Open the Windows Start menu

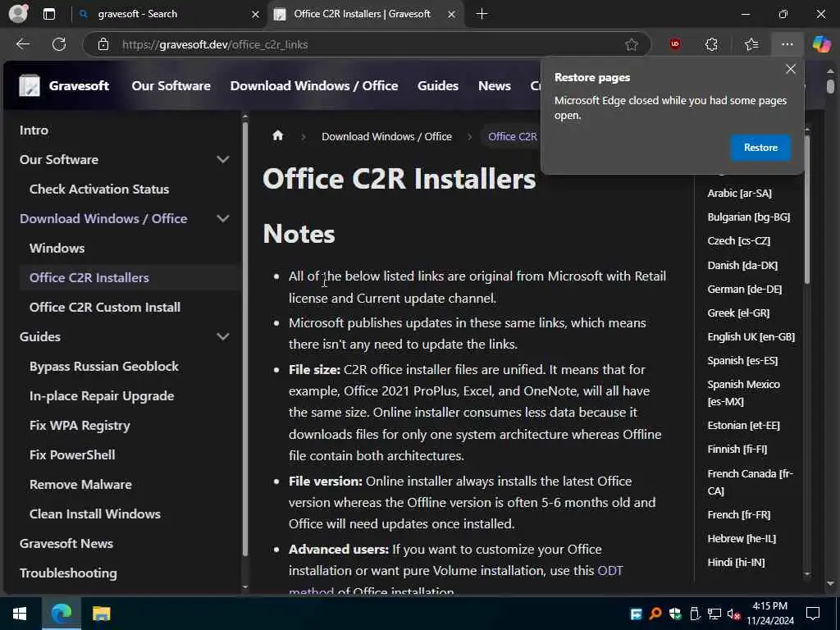click(x=20, y=614)
